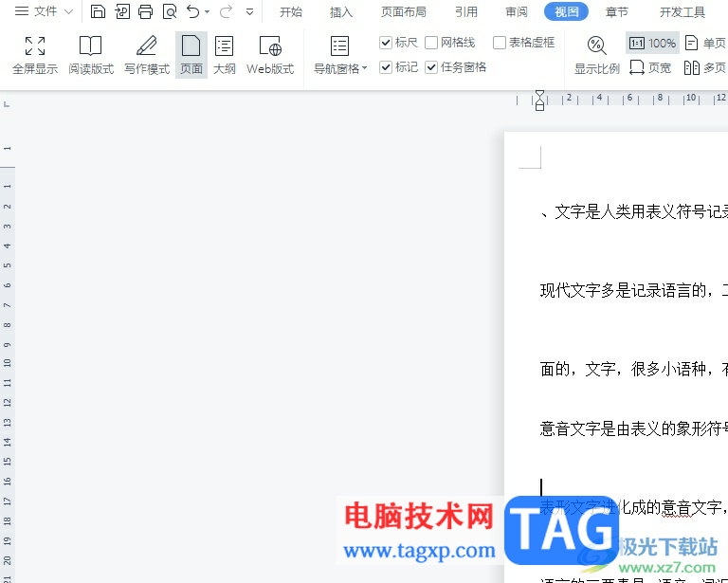This screenshot has width=728, height=583.
Task: Click the Redo arrow icon
Action: [x=226, y=11]
